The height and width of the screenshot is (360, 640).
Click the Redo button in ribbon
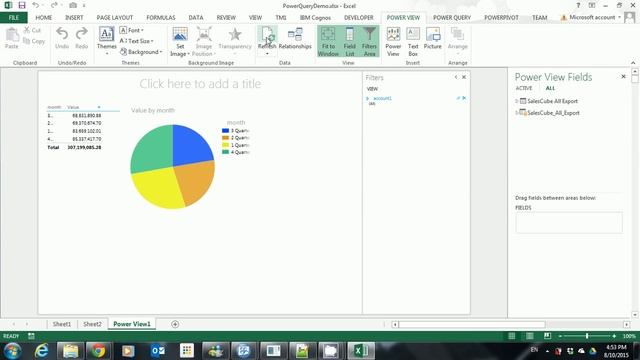82,38
